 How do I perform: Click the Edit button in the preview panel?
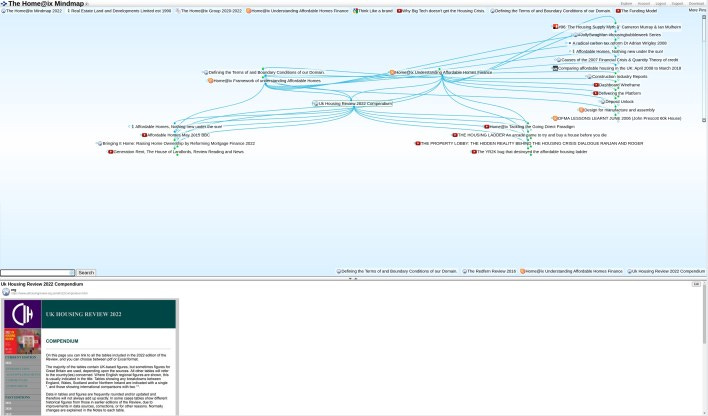[x=696, y=284]
